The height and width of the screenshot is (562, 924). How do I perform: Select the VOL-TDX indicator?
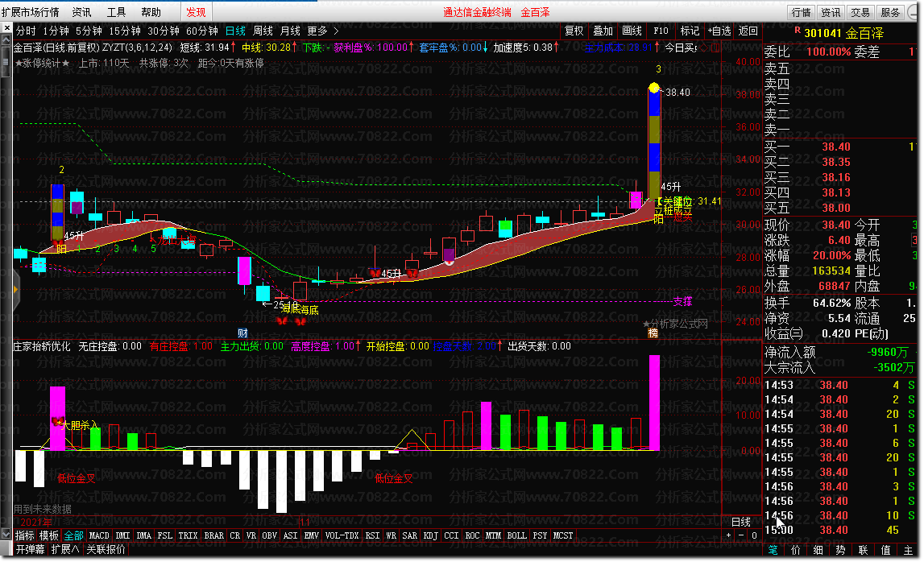tap(342, 535)
